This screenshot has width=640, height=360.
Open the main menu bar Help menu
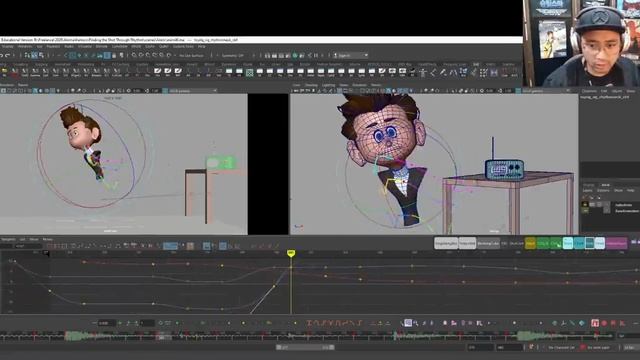pos(202,47)
